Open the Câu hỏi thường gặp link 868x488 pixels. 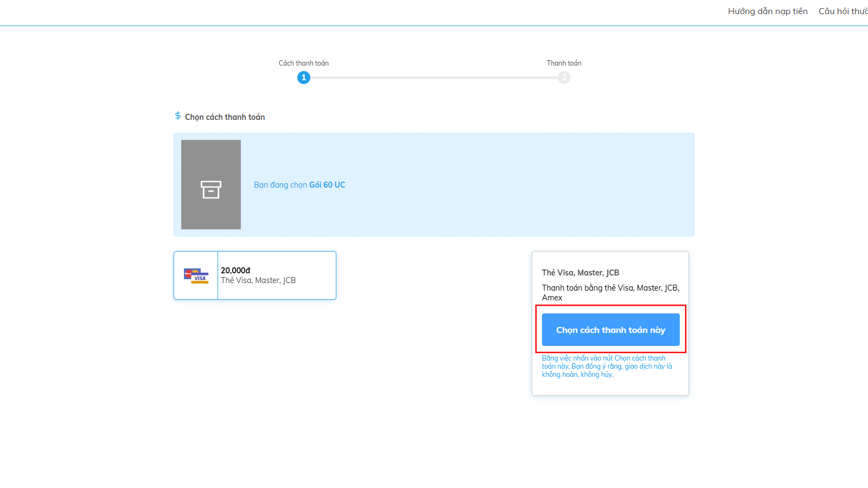(x=843, y=11)
